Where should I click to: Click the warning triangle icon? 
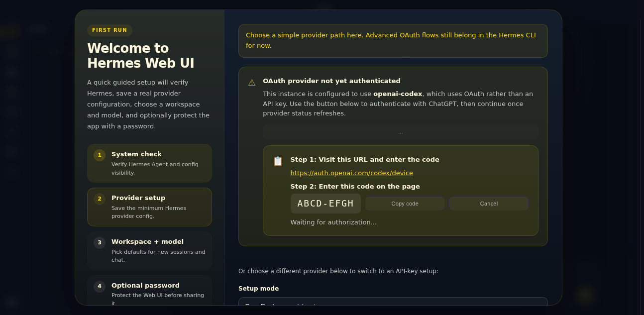tap(252, 83)
